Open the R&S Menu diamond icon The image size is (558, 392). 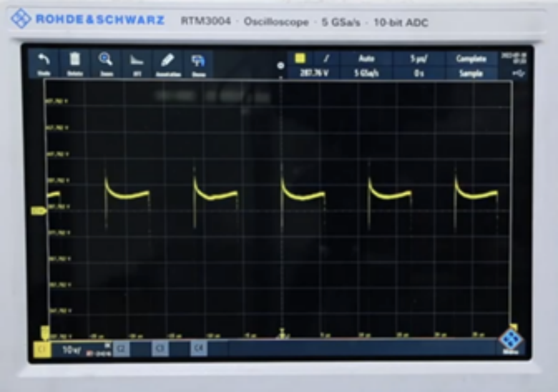tap(511, 341)
